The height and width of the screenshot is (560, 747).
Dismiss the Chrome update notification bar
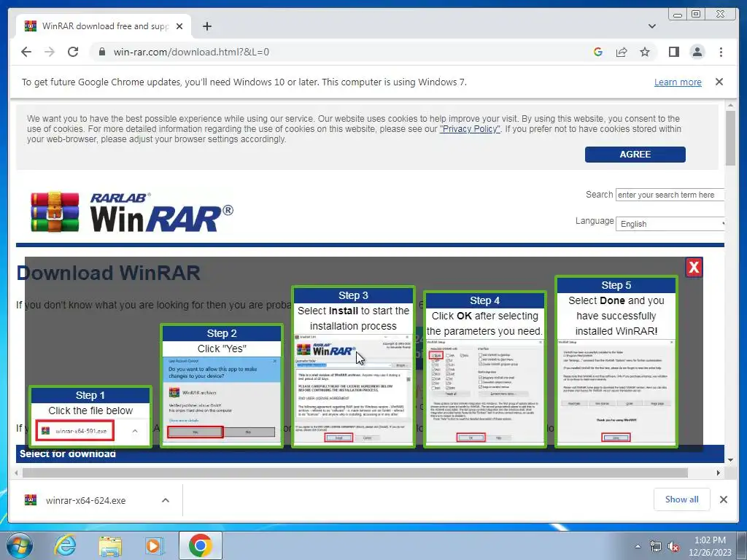pos(719,82)
